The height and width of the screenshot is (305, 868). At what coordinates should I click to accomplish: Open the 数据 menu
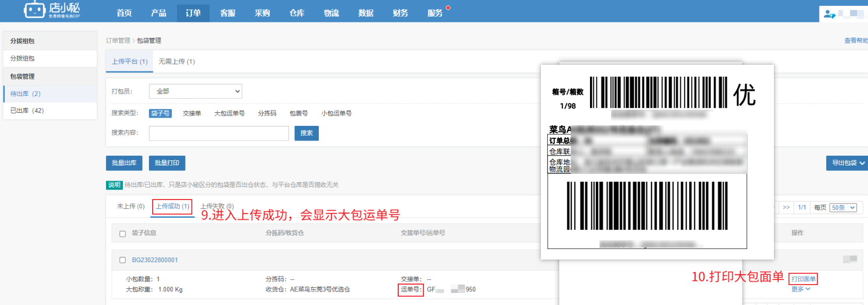(366, 13)
